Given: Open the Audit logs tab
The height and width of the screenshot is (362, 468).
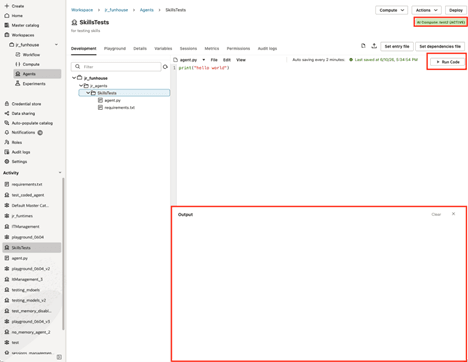Looking at the screenshot, I should coord(267,49).
